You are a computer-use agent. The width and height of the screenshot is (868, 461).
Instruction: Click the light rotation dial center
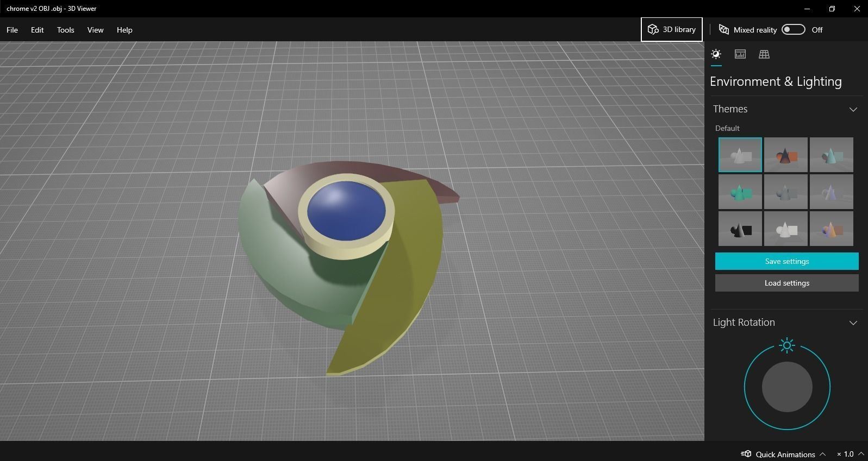click(787, 387)
